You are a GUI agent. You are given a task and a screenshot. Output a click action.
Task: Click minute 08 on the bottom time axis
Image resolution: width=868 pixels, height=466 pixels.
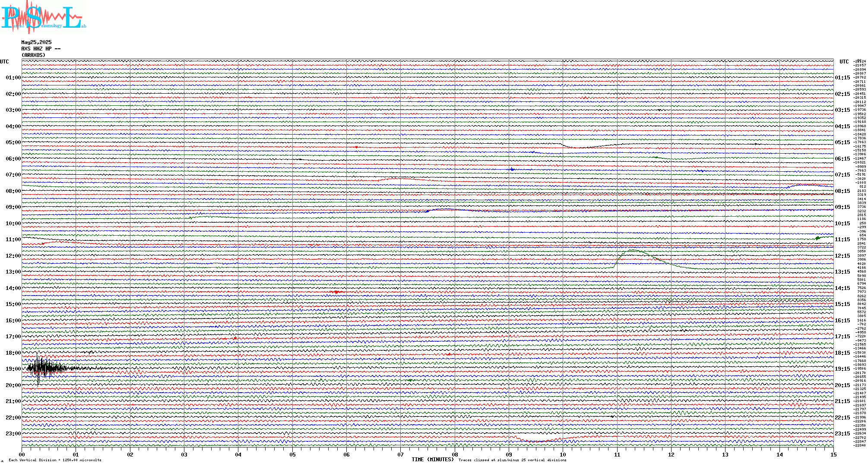[455, 455]
